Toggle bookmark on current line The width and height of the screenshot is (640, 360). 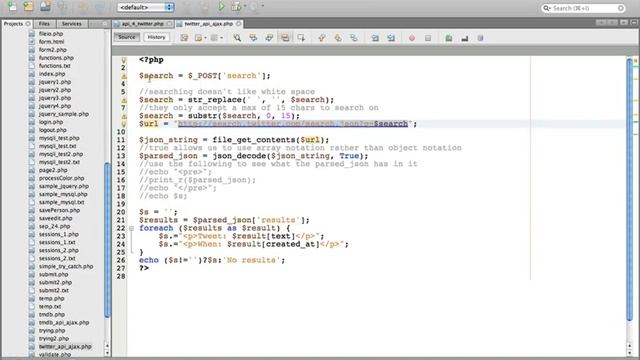point(354,38)
